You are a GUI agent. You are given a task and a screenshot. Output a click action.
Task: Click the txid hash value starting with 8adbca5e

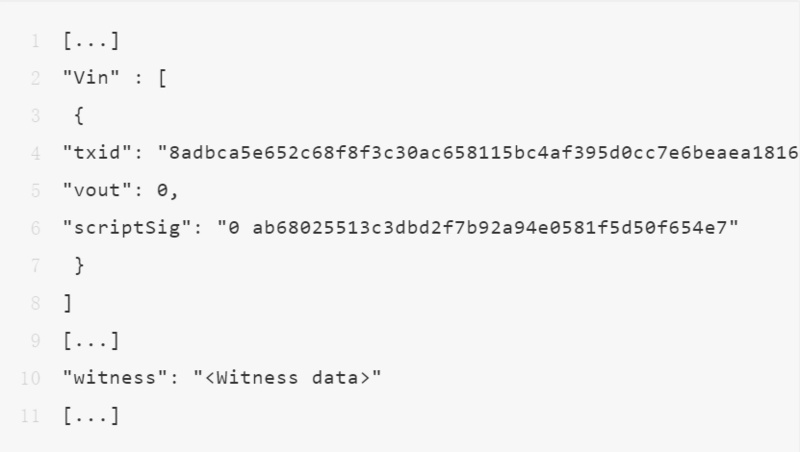480,153
